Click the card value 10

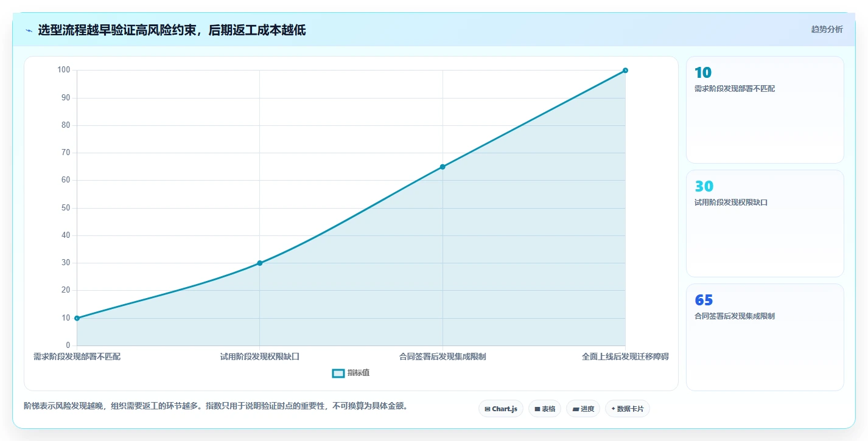(702, 73)
